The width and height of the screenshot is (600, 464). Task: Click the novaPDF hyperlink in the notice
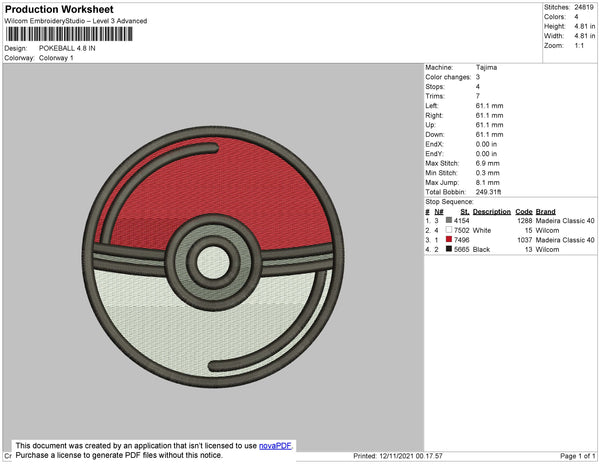(277, 446)
